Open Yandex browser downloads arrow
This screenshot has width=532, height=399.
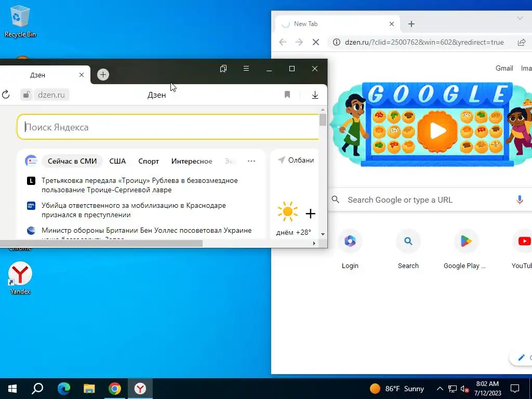[x=315, y=95]
